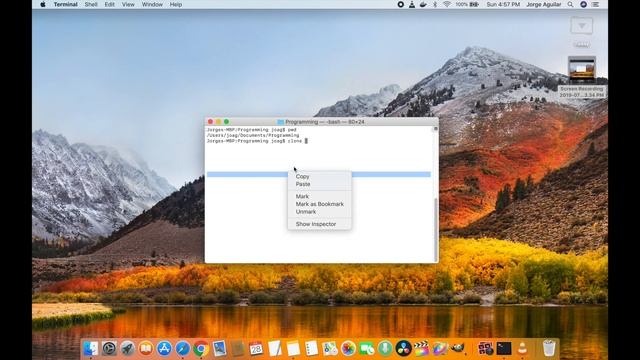Open Calendar showing 28 in Dock

pyautogui.click(x=256, y=348)
